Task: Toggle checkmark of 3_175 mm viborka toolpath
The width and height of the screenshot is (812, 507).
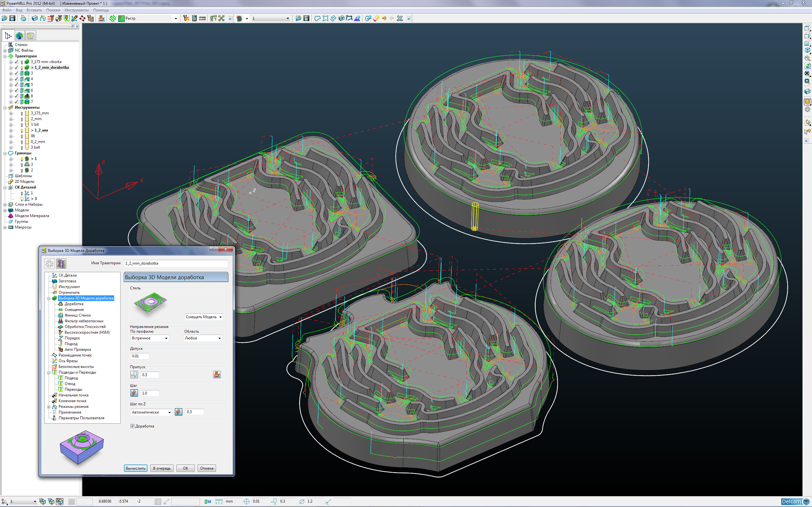Action: pos(17,62)
